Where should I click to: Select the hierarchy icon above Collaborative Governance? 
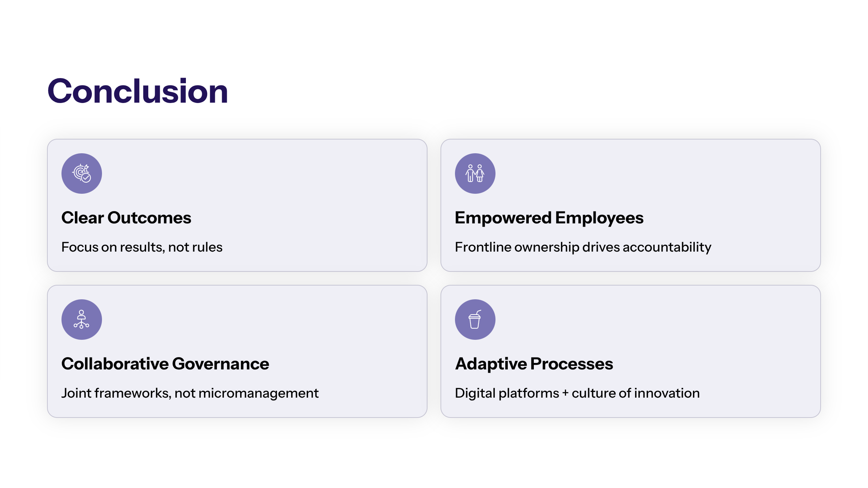tap(82, 320)
